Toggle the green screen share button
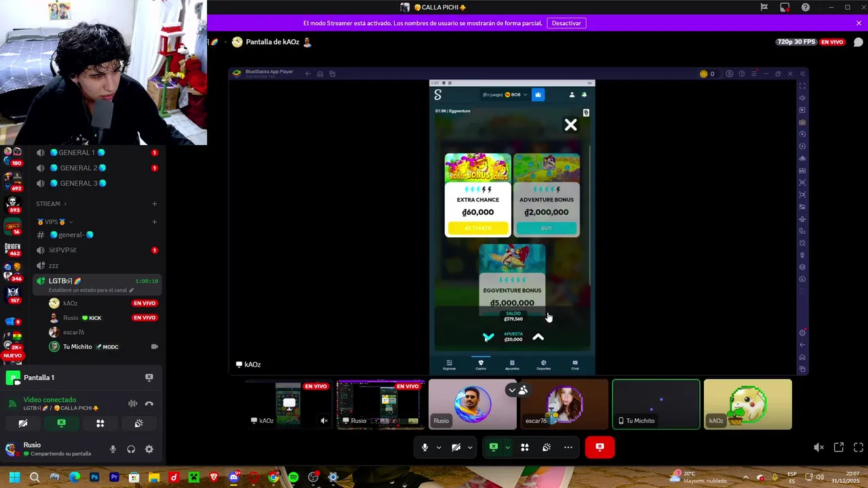This screenshot has height=488, width=868. click(x=494, y=447)
